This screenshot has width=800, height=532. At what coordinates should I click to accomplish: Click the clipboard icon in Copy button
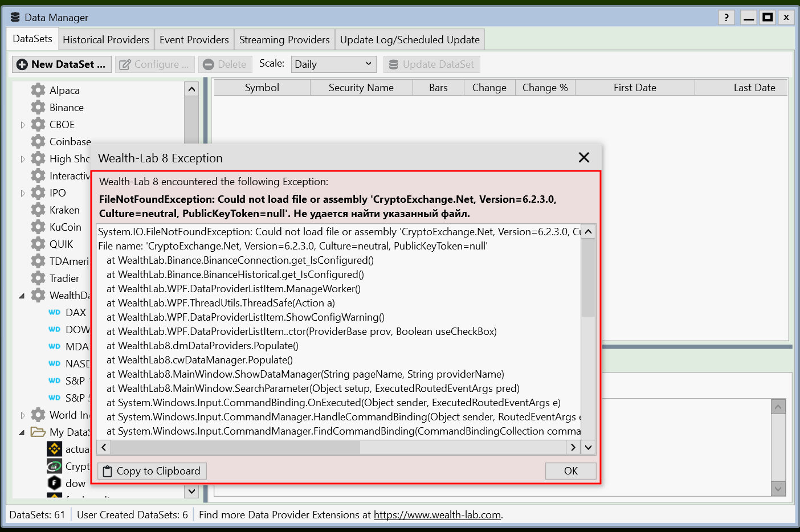(x=108, y=471)
